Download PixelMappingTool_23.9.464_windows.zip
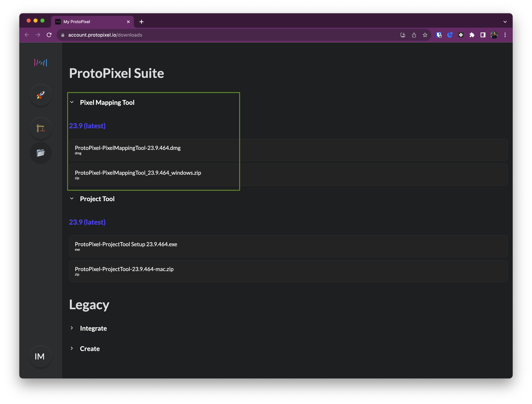Image resolution: width=532 pixels, height=404 pixels. coord(288,175)
